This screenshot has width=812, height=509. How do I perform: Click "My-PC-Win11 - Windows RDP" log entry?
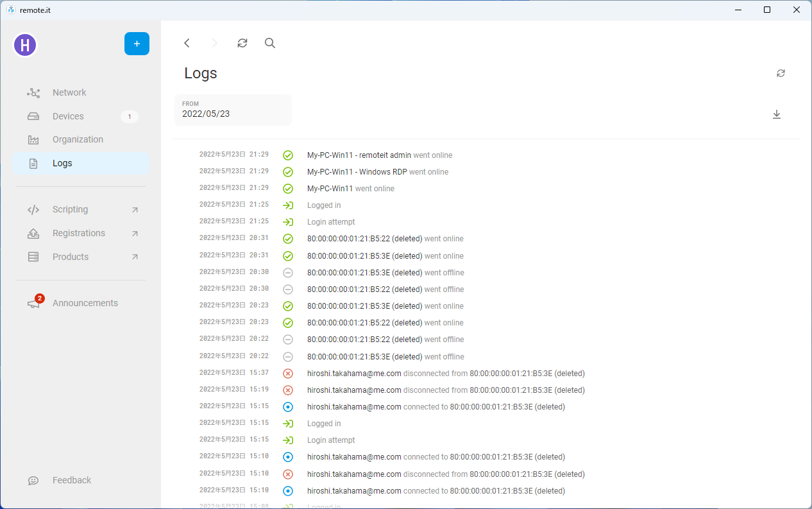pos(378,172)
